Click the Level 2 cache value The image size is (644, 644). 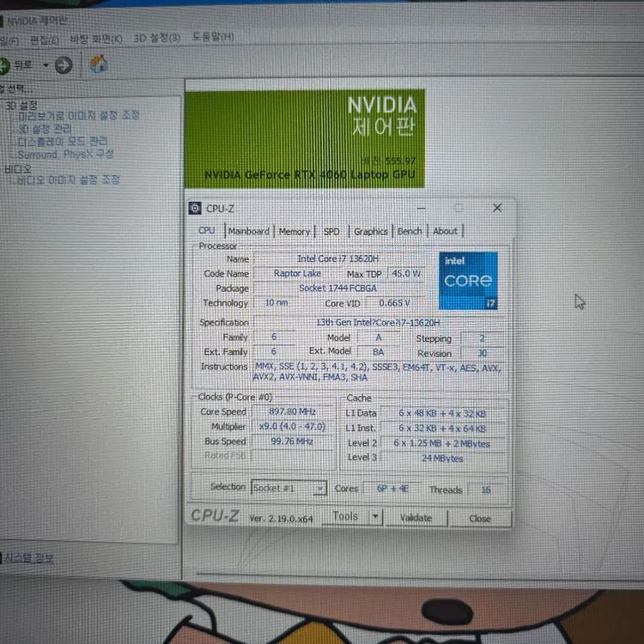click(442, 444)
